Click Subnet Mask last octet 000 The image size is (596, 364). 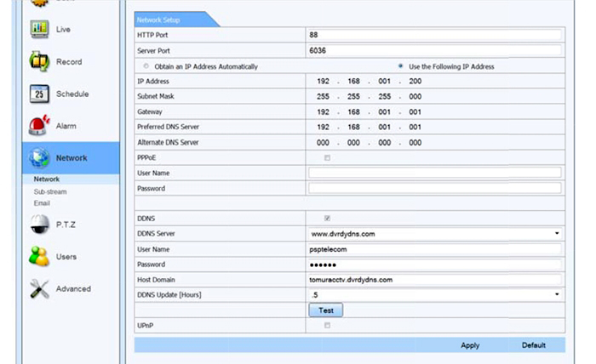pos(415,96)
